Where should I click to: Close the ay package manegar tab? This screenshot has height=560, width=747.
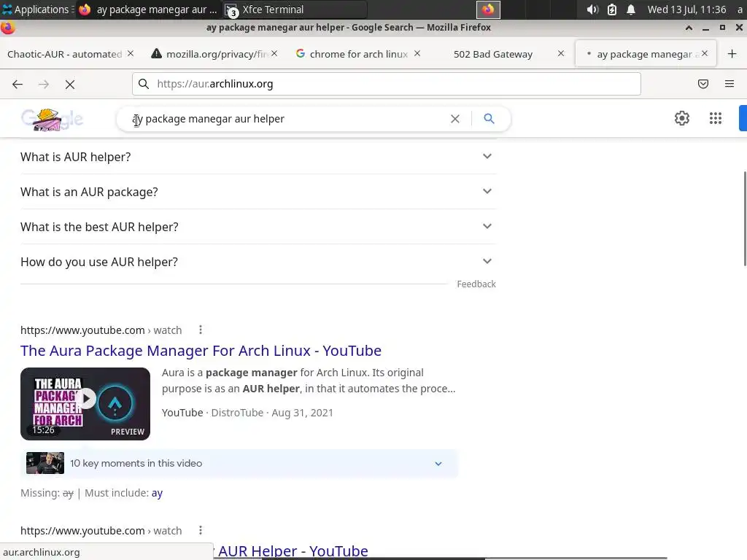(705, 54)
